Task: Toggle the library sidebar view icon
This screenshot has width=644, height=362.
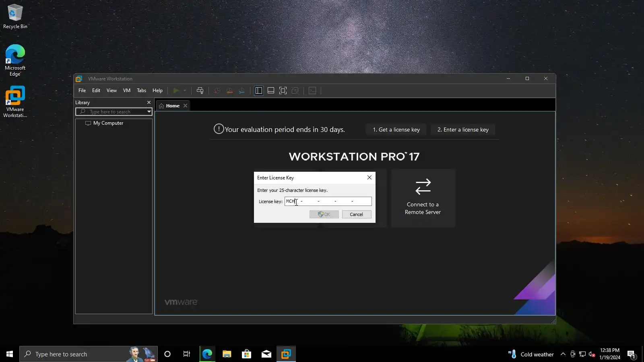Action: (x=259, y=90)
